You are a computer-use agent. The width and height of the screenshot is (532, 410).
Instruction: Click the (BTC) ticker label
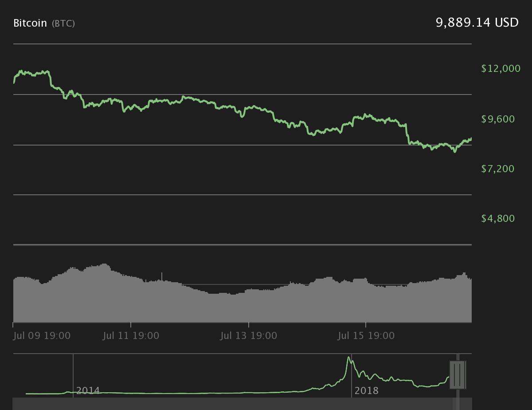coord(63,24)
